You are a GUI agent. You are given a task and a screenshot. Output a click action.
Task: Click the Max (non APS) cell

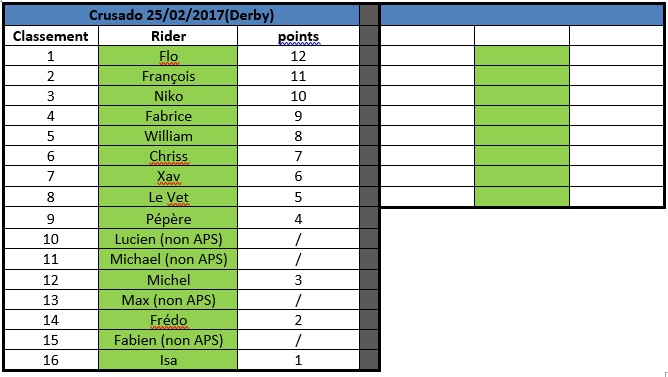(168, 300)
